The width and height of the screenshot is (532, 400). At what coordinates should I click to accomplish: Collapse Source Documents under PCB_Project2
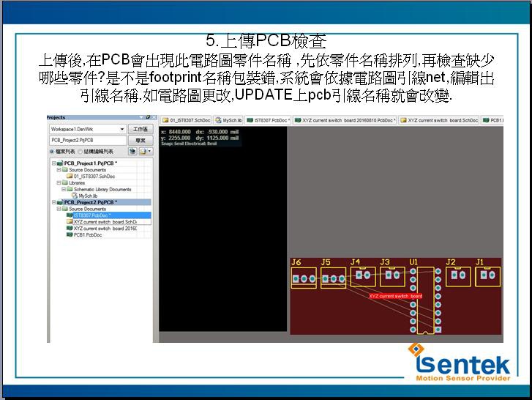coord(59,209)
